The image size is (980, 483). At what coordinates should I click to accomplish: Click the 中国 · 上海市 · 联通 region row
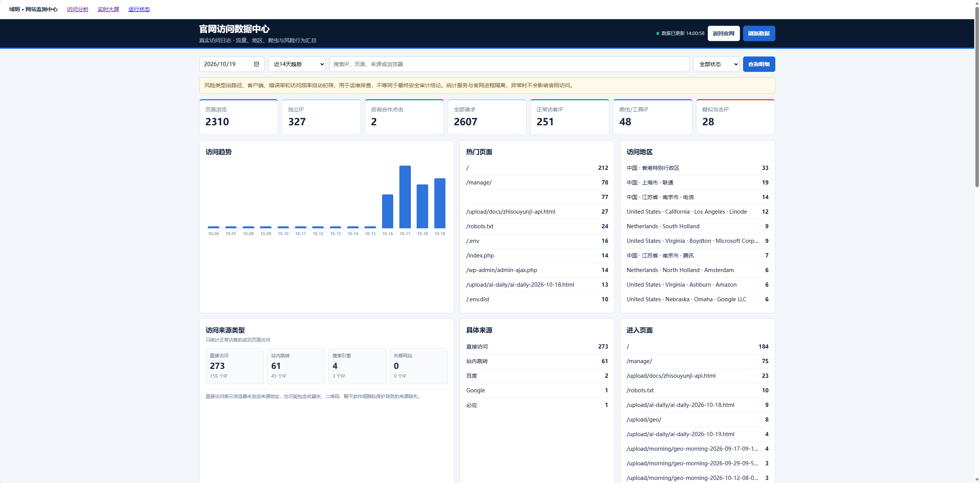[x=697, y=183]
